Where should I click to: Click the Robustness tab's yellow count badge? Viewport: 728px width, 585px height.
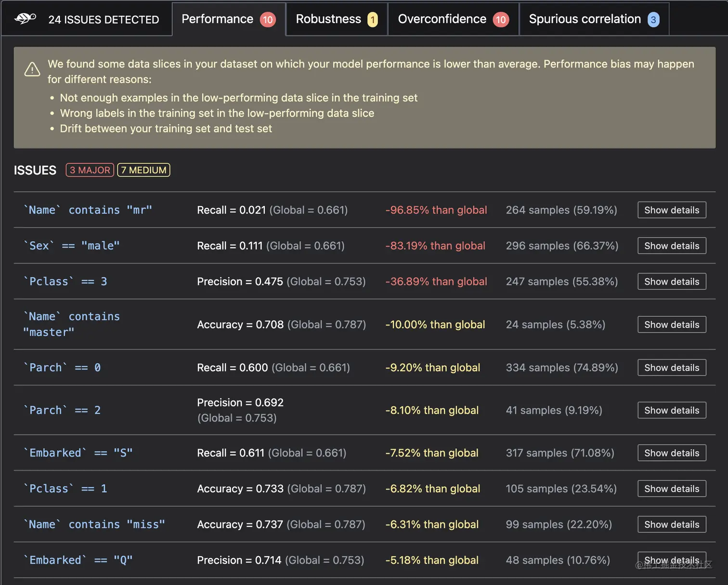[x=372, y=20]
